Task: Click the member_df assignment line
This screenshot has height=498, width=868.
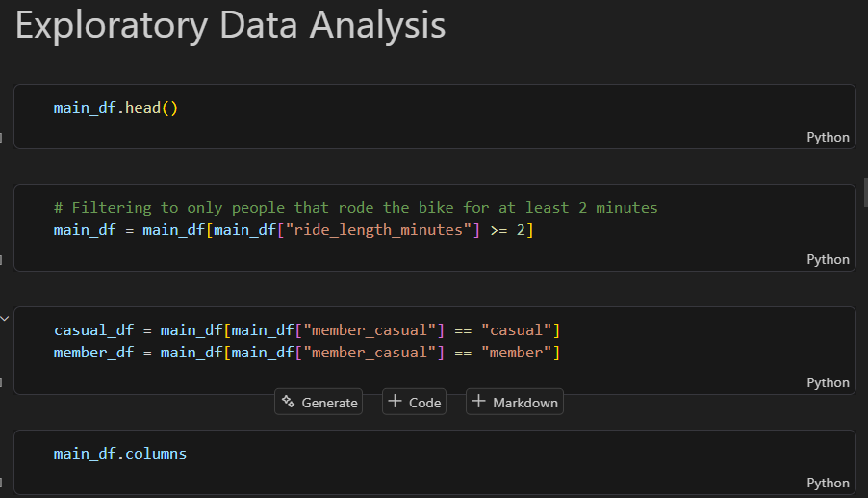Action: [x=307, y=353]
